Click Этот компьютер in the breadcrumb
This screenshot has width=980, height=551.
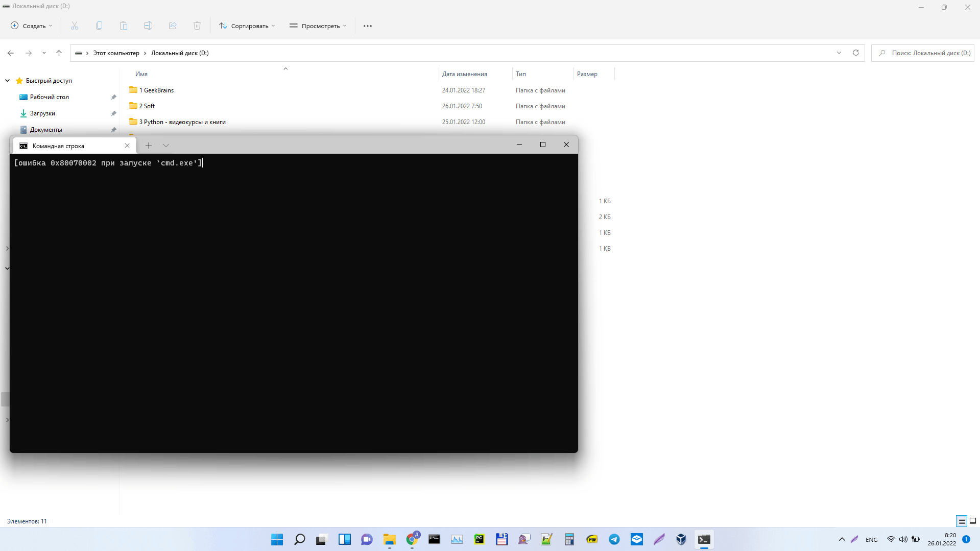(116, 53)
